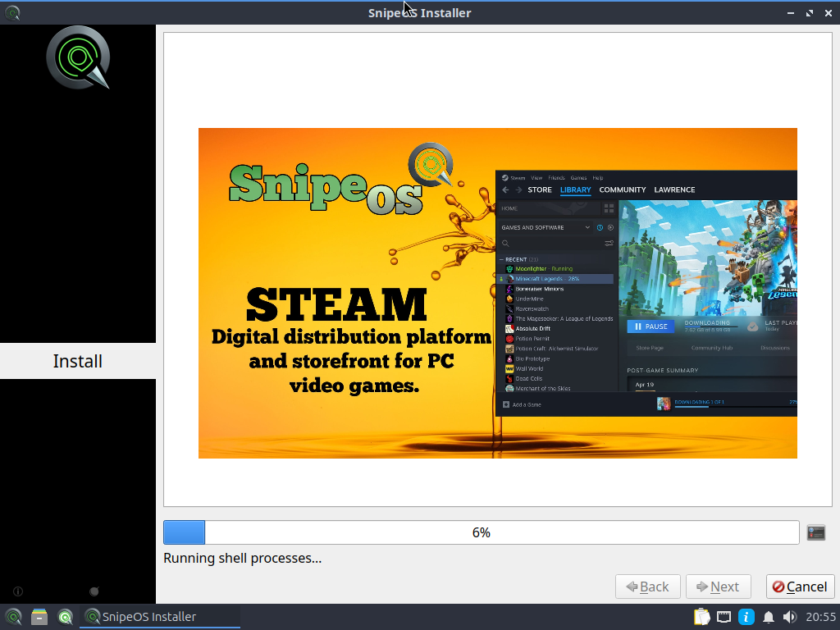Image resolution: width=840 pixels, height=630 pixels.
Task: Click the SnipeOS logo in the sidebar
Action: click(x=78, y=58)
